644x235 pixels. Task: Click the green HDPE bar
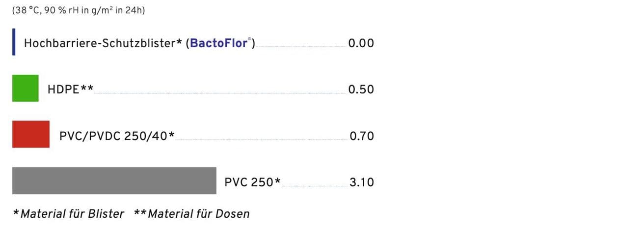coord(25,88)
